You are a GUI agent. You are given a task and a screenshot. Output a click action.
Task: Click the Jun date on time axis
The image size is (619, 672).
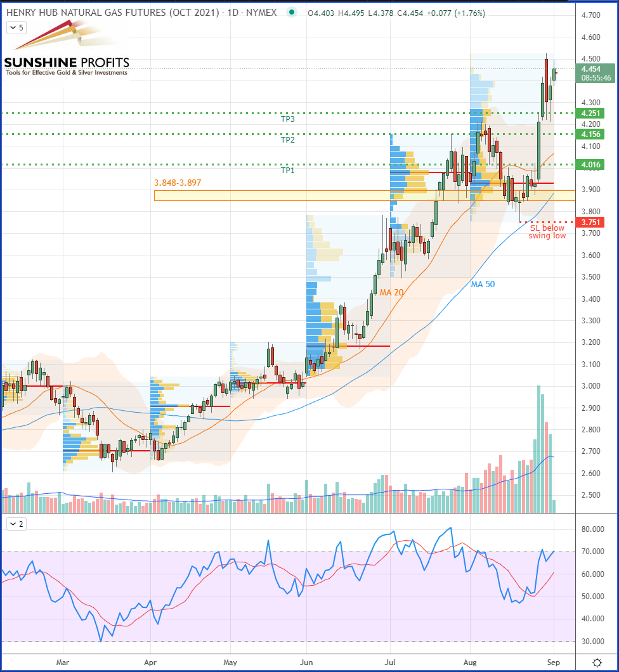(306, 662)
